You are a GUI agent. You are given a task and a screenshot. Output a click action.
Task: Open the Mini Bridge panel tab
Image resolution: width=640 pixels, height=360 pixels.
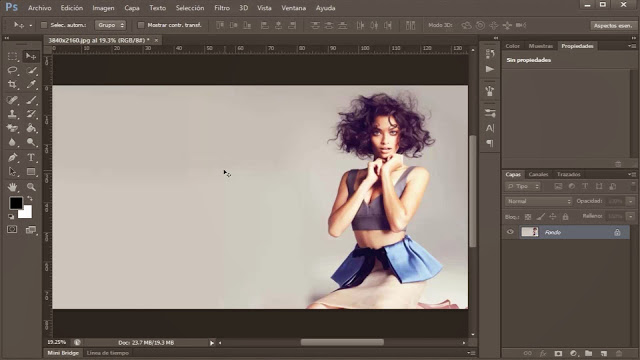pos(63,353)
